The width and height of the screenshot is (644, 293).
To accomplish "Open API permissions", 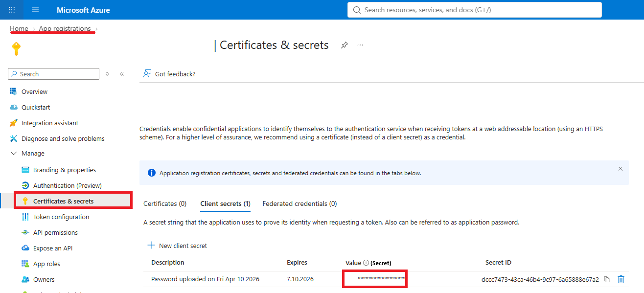I will click(x=55, y=232).
